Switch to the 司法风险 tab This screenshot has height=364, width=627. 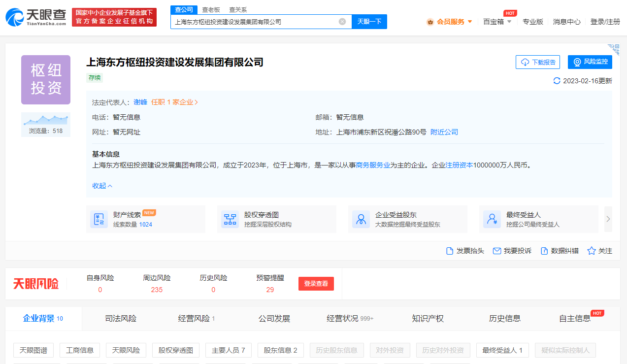[121, 319]
